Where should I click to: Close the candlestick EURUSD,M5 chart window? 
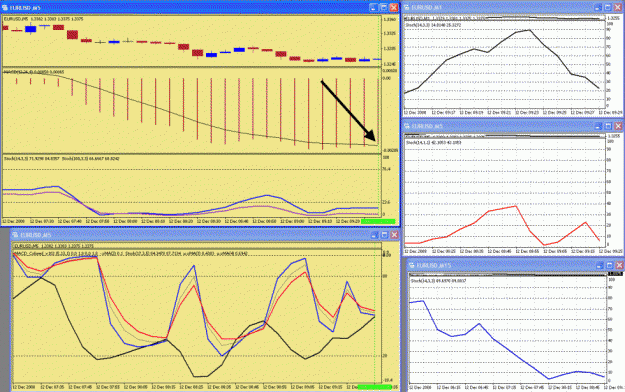394,7
